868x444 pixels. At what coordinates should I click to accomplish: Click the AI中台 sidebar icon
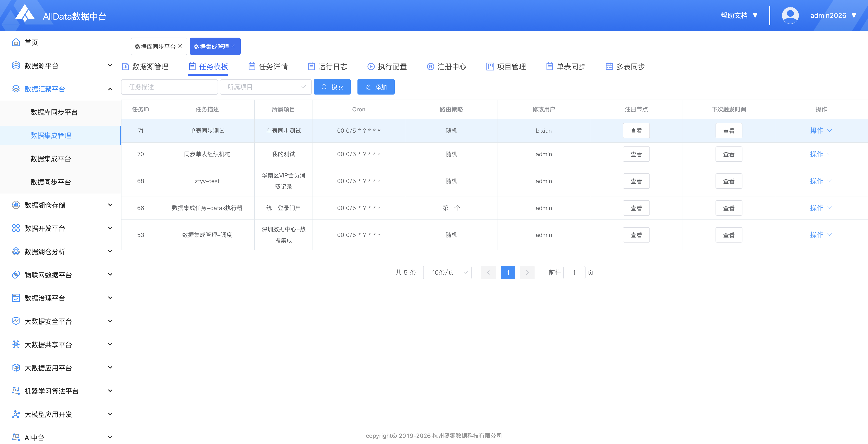(x=16, y=438)
